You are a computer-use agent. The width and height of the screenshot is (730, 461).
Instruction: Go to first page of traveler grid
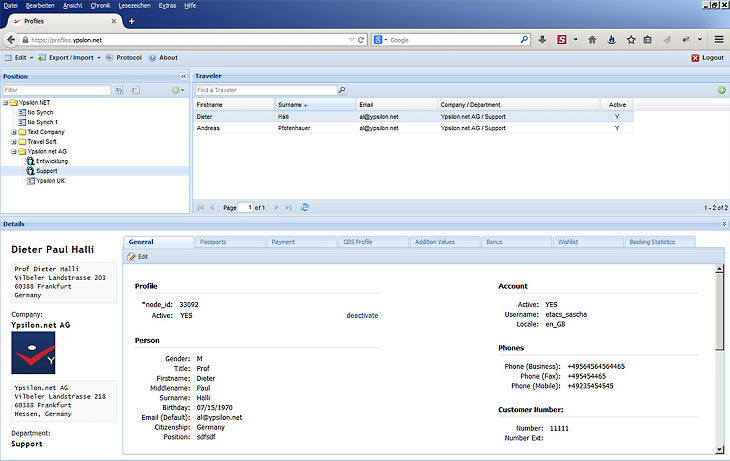pos(200,207)
